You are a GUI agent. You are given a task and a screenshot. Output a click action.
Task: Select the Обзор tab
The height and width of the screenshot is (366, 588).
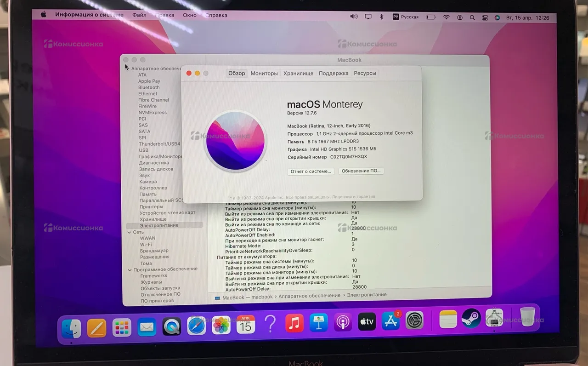237,73
